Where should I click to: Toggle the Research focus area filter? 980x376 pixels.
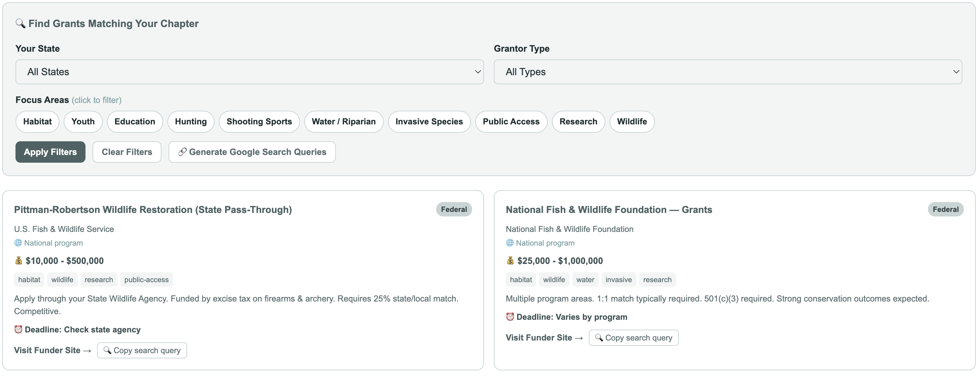pyautogui.click(x=578, y=122)
